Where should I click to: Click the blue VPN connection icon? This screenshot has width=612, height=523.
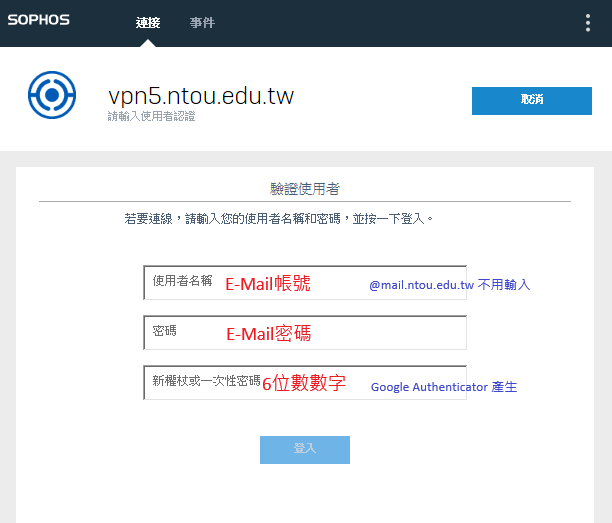click(x=51, y=96)
